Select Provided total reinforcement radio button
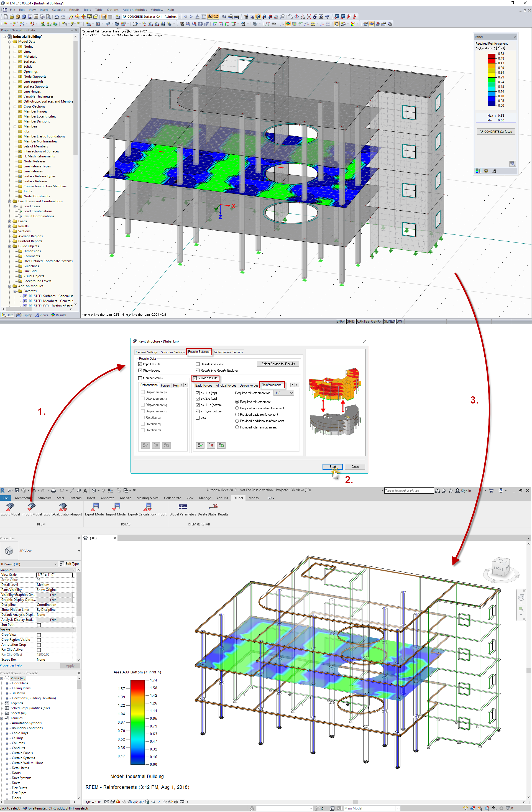The image size is (532, 812). [x=237, y=427]
